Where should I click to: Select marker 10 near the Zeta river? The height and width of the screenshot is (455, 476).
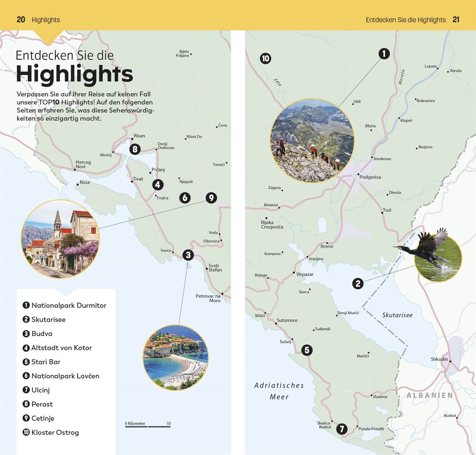[265, 58]
